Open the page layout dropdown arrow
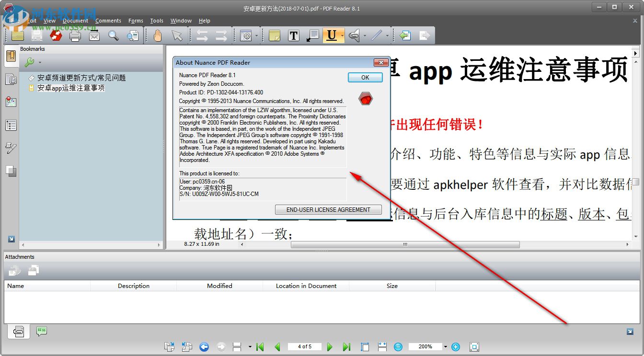Viewport: 644px width, 356px height. coord(250,346)
